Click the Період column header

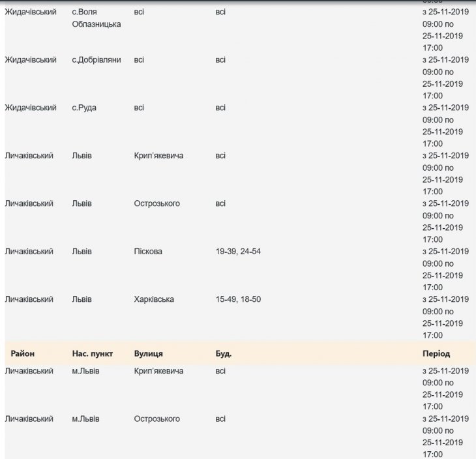(x=436, y=353)
